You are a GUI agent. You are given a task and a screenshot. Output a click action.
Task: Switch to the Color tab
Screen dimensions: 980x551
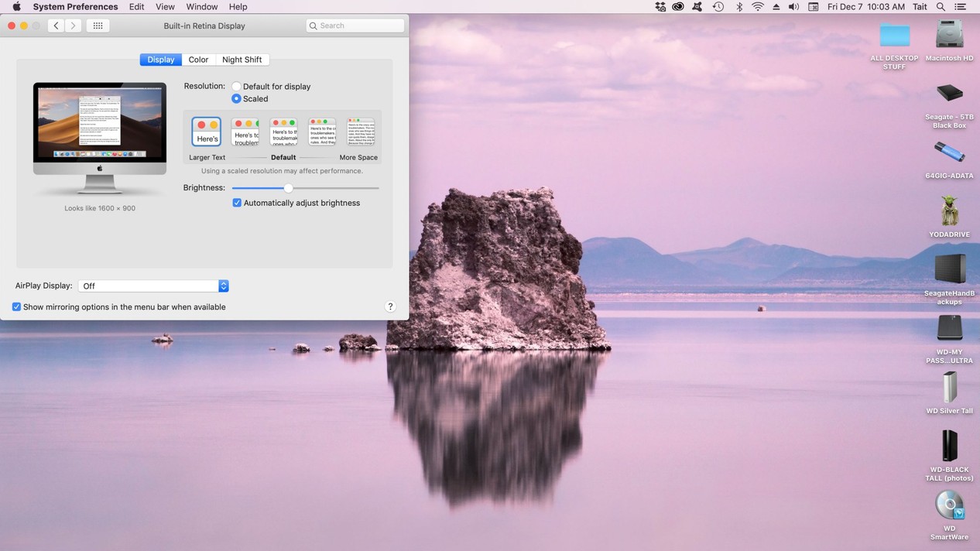pyautogui.click(x=198, y=60)
